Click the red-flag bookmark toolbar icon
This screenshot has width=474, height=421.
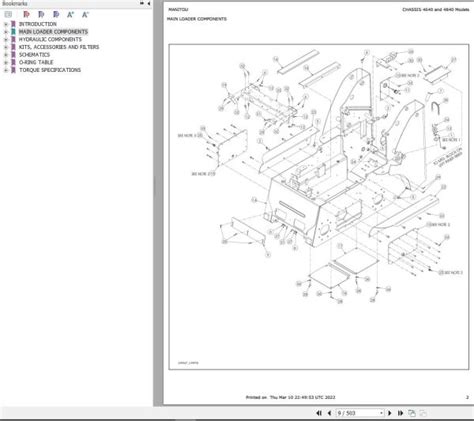[x=26, y=14]
